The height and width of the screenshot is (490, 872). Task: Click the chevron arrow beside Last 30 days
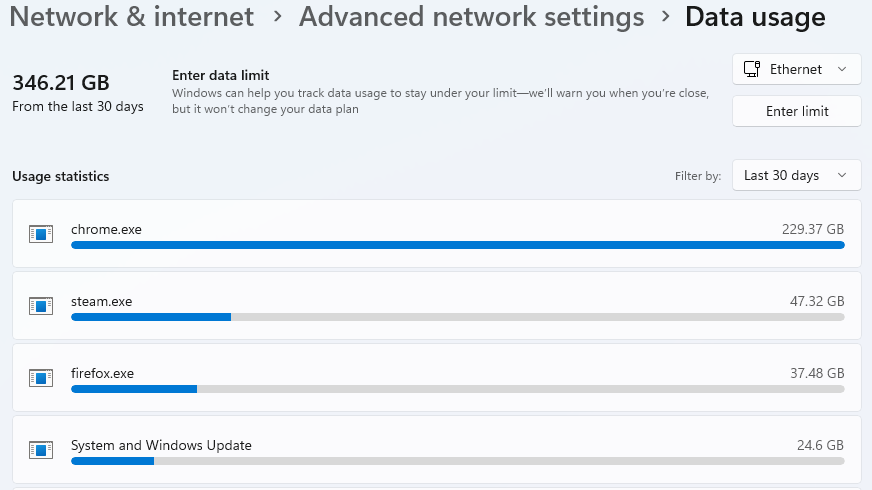coord(842,175)
